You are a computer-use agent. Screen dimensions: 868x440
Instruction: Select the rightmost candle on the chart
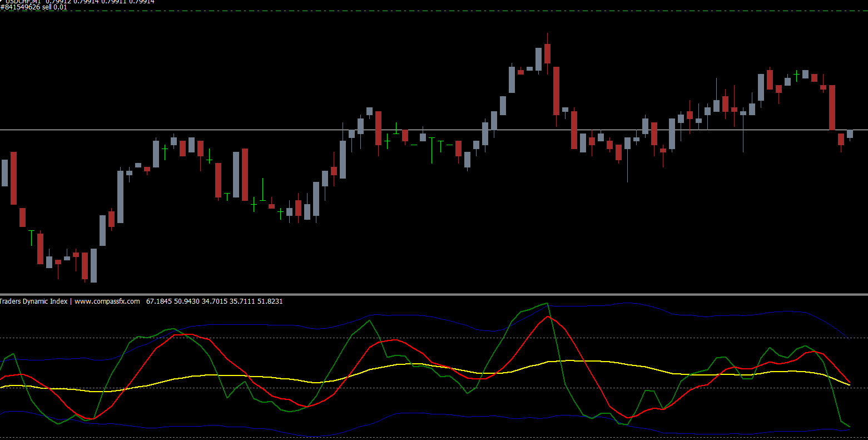pyautogui.click(x=850, y=134)
